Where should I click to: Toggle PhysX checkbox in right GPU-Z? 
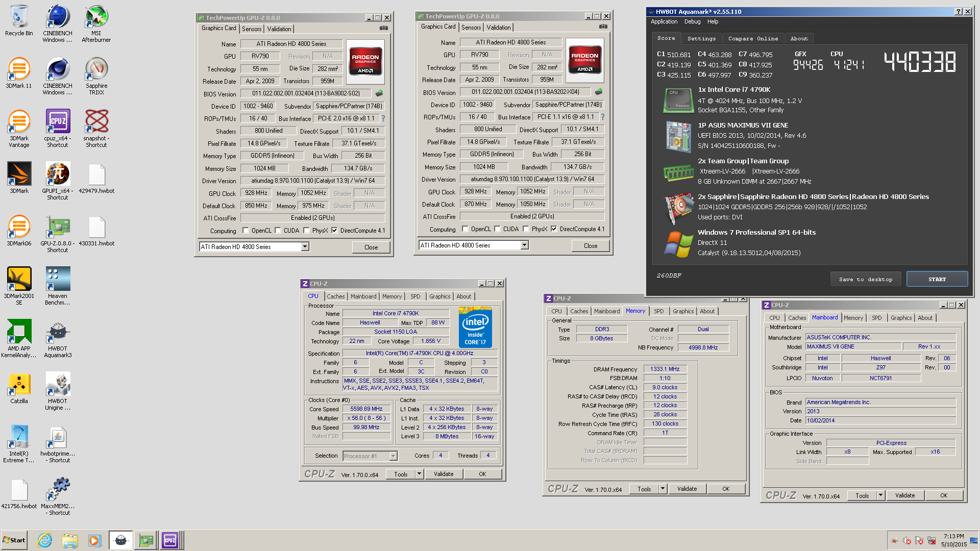(526, 229)
